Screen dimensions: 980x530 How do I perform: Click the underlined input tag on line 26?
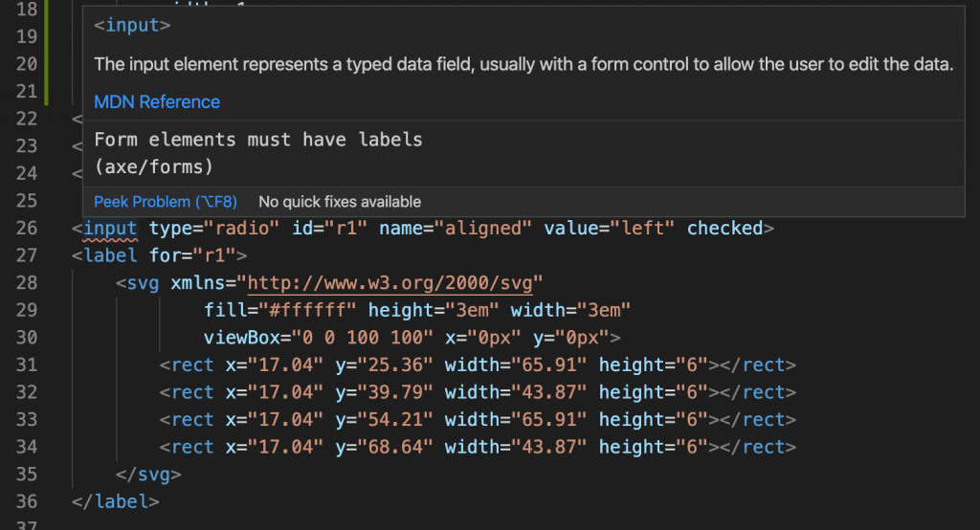(x=110, y=229)
